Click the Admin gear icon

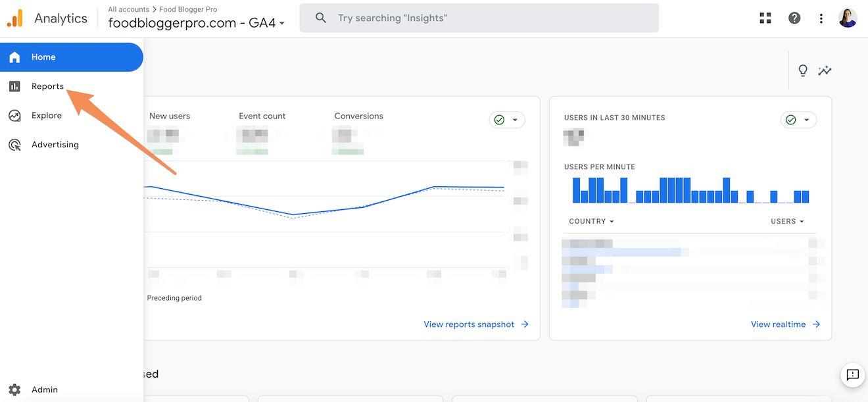tap(14, 389)
